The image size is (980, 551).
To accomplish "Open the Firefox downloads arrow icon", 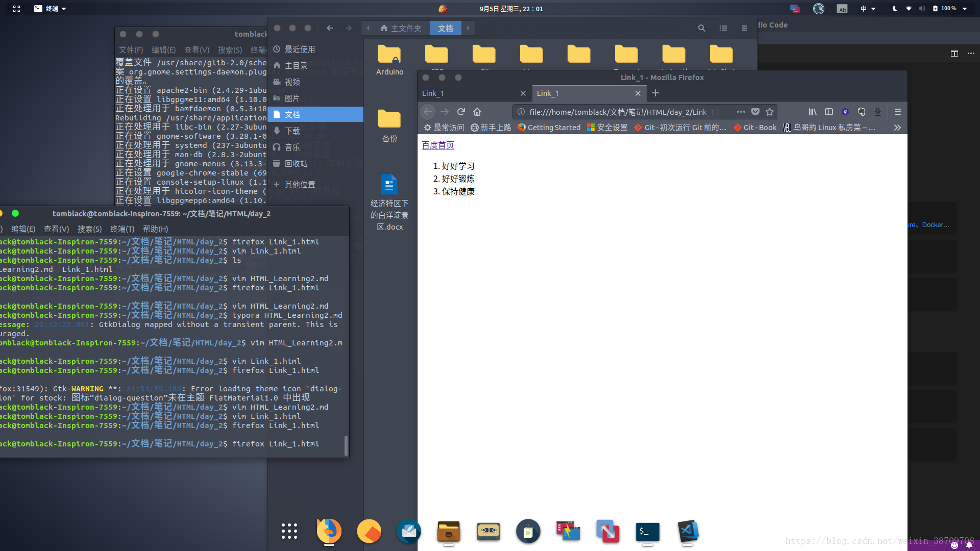I will tap(878, 112).
